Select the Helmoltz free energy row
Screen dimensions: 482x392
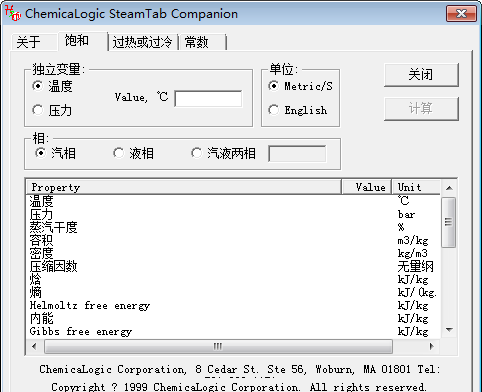[233, 306]
